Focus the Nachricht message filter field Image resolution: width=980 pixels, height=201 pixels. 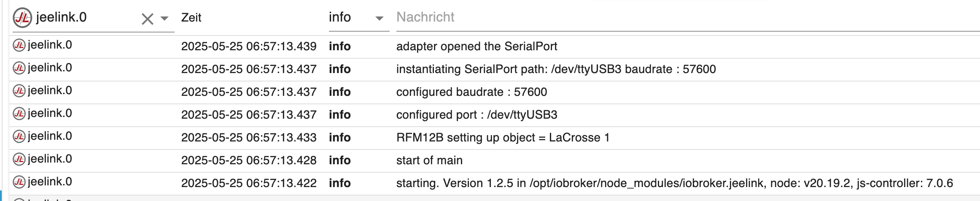pos(675,17)
